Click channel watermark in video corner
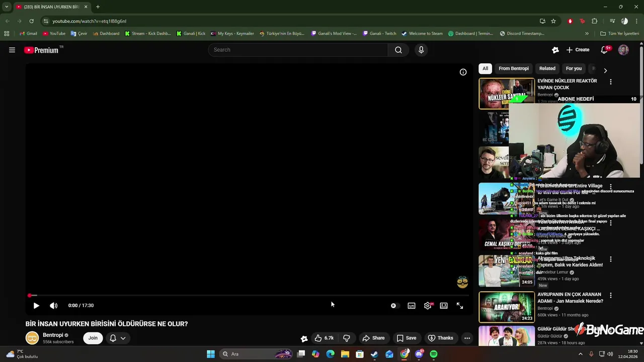Screen dimensions: 644x362 (x=462, y=282)
